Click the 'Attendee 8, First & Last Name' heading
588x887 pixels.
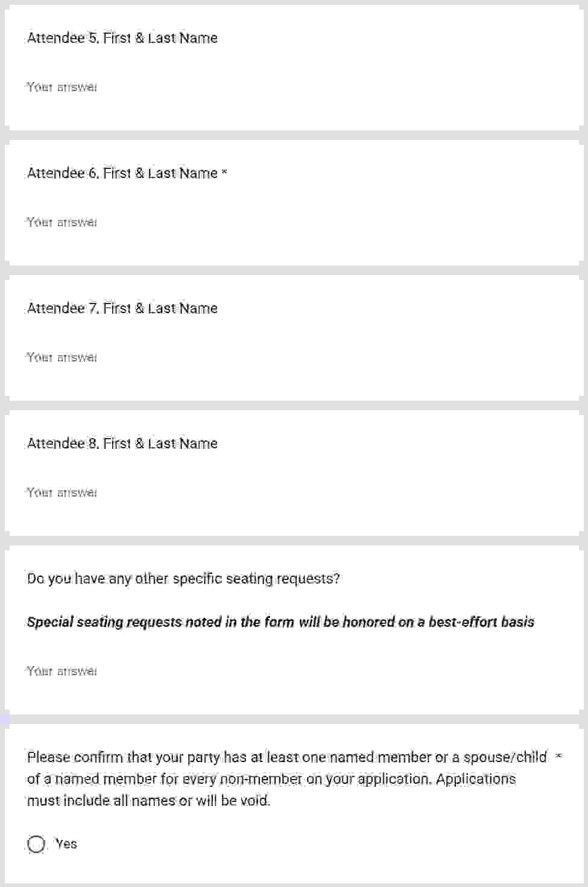122,443
